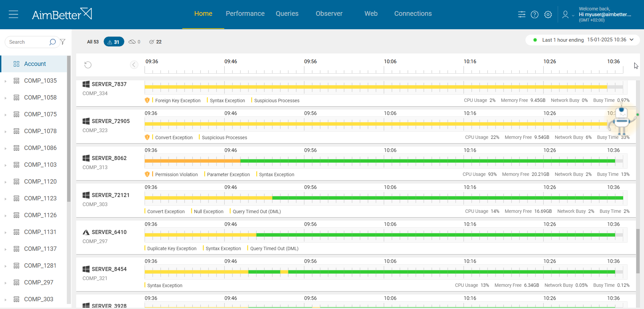This screenshot has height=309, width=644.
Task: Toggle the 22 healthy filter
Action: pyautogui.click(x=155, y=42)
